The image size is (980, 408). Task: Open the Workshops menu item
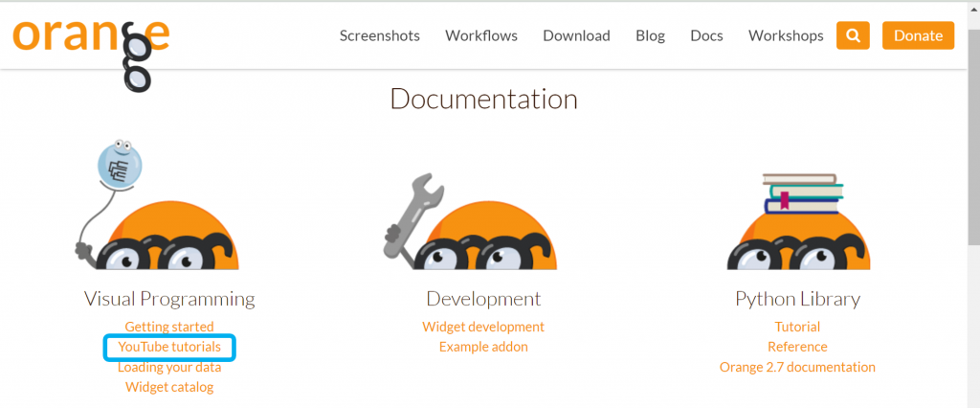click(x=786, y=35)
